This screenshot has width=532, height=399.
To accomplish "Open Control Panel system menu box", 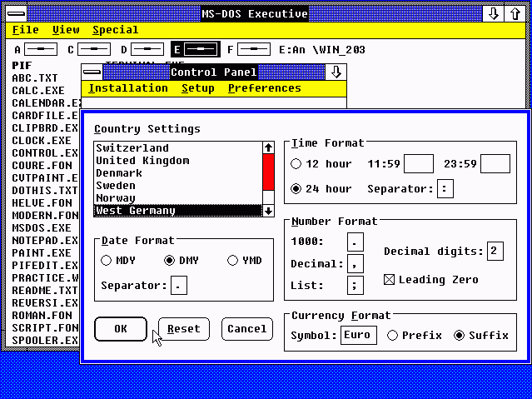I will (x=92, y=72).
